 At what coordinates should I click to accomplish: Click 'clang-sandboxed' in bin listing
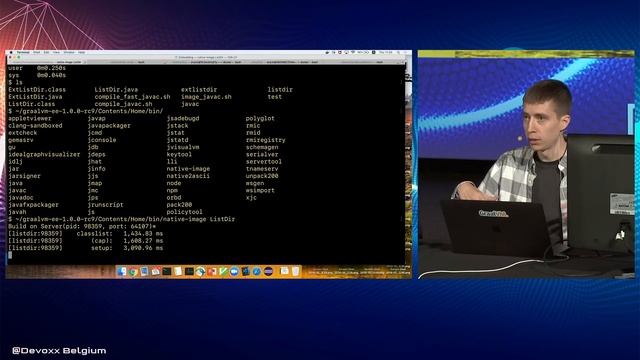tap(35, 126)
